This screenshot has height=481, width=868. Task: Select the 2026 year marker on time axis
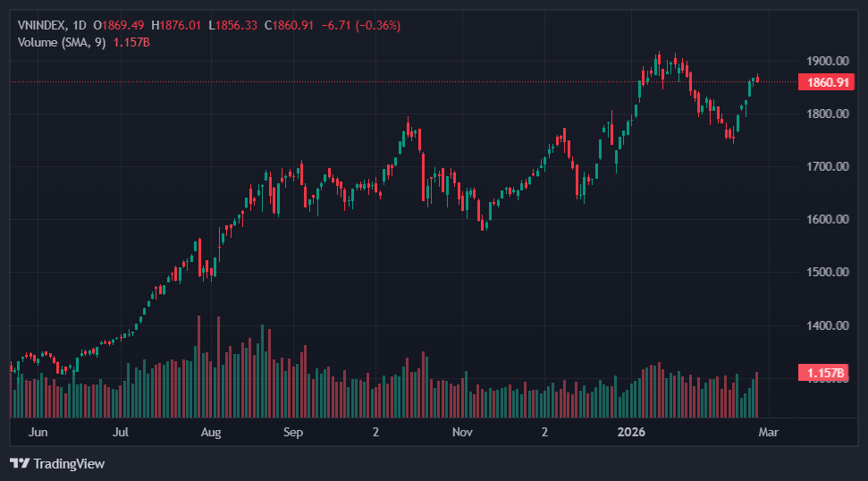pos(631,432)
